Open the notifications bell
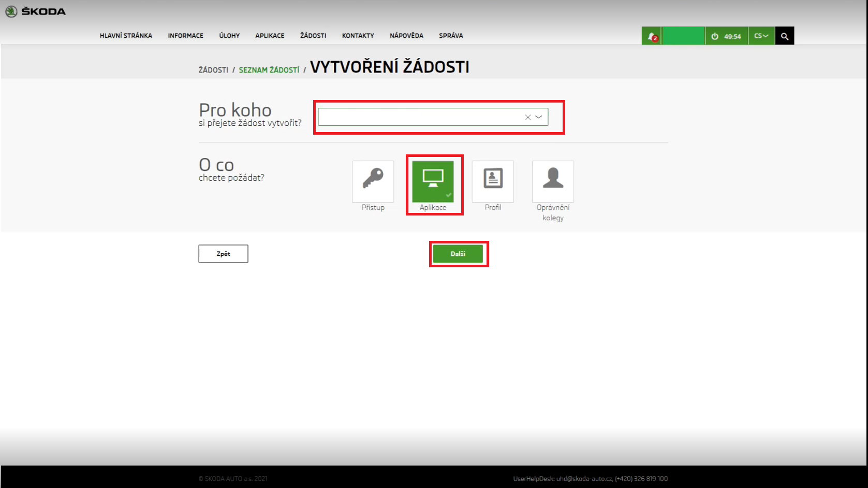This screenshot has width=868, height=488. 652,36
